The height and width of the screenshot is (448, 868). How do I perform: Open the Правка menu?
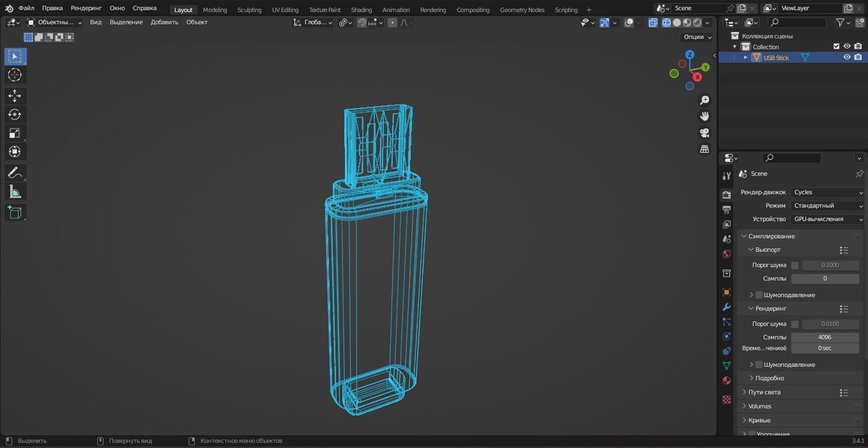click(x=52, y=8)
